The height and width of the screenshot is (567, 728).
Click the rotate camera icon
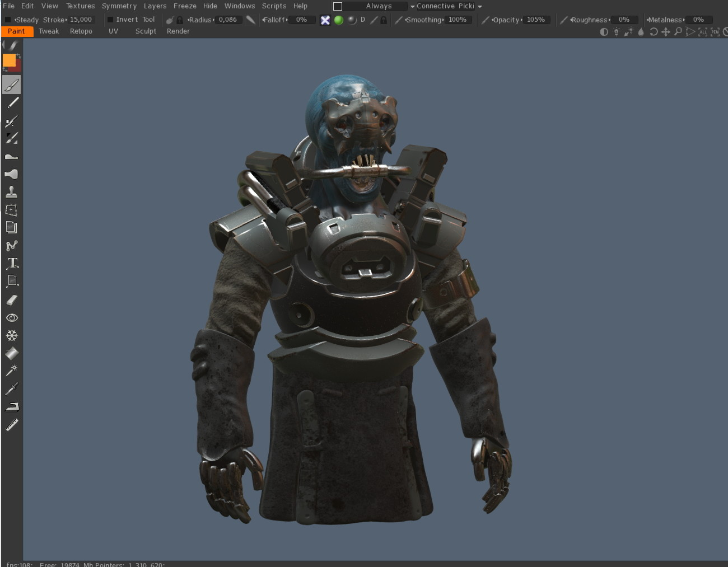pyautogui.click(x=654, y=32)
